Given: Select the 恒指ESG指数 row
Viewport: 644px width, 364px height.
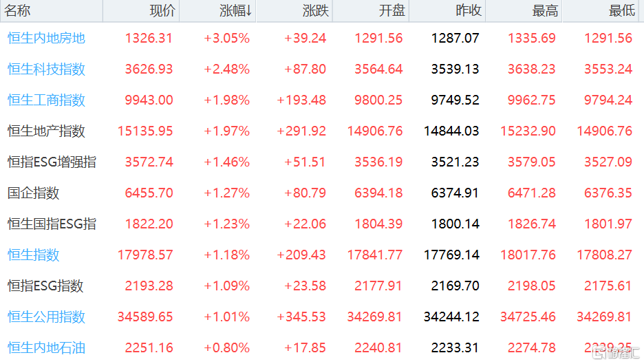Looking at the screenshot, I should click(45, 286).
